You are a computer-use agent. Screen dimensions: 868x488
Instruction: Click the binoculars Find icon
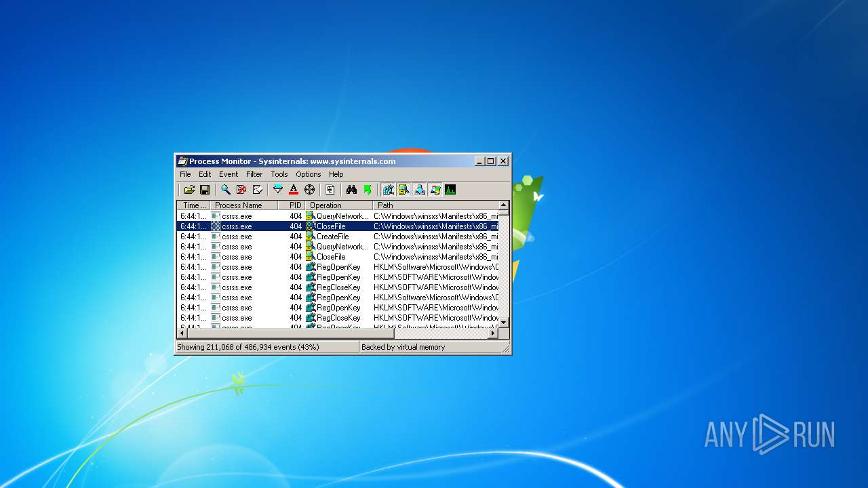pos(351,190)
